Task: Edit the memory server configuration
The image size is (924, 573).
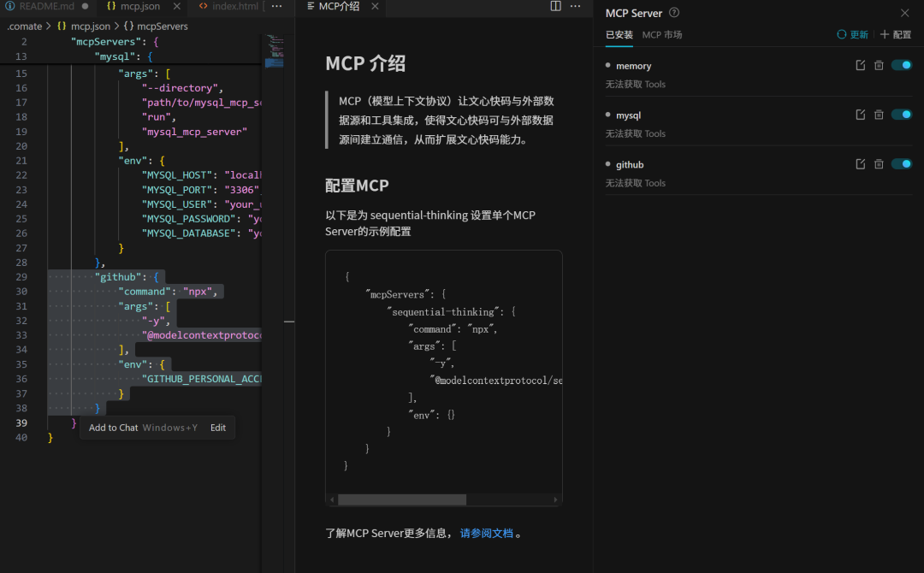Action: click(x=861, y=66)
